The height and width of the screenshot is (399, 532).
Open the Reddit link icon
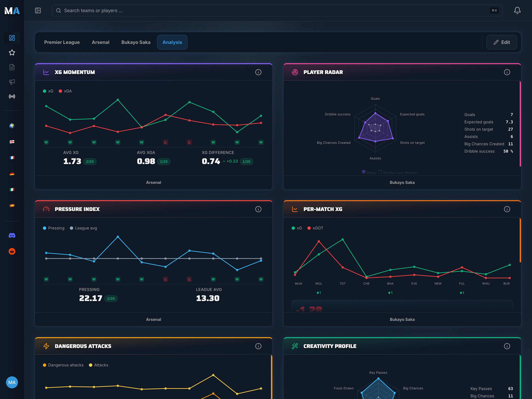12,251
